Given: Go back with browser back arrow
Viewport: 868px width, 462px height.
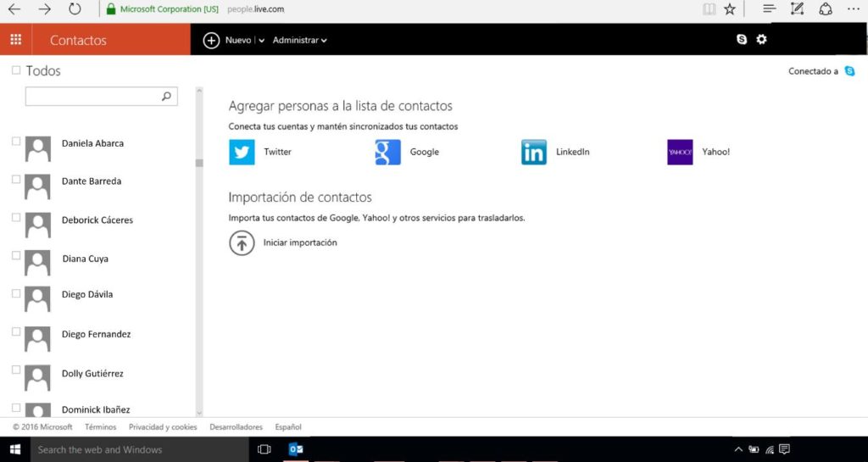Looking at the screenshot, I should (14, 8).
